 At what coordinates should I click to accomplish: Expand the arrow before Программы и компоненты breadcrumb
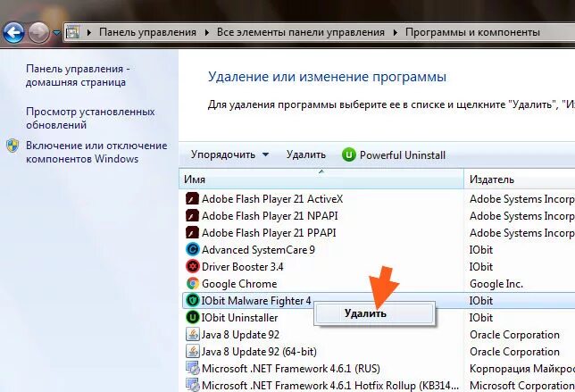point(395,32)
